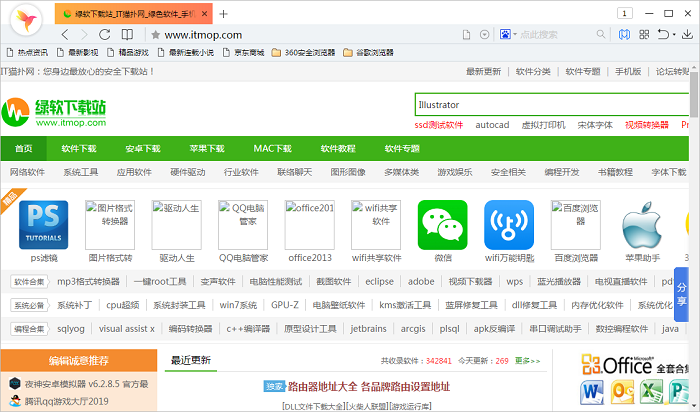The height and width of the screenshot is (412, 700).
Task: Click the QQ电脑管家 thumbnail
Action: coord(243,225)
